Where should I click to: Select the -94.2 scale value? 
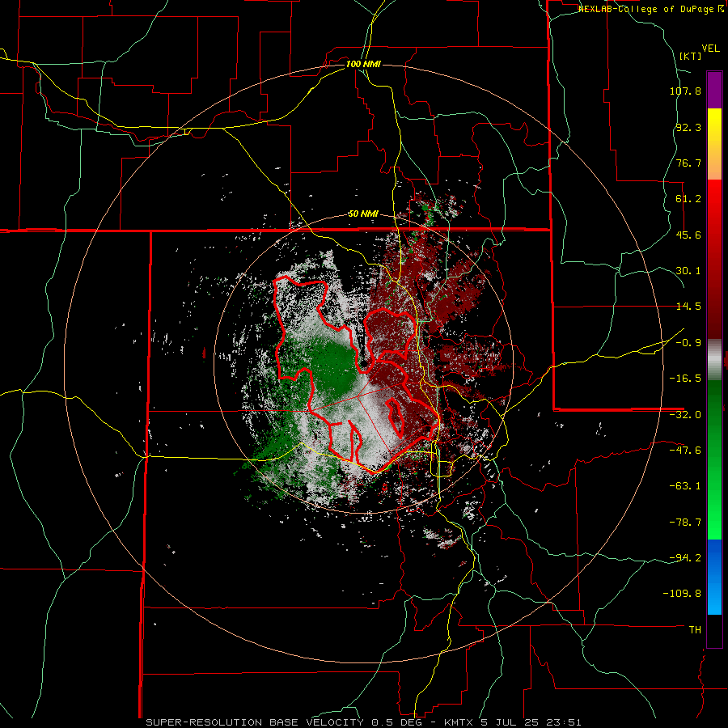point(685,558)
